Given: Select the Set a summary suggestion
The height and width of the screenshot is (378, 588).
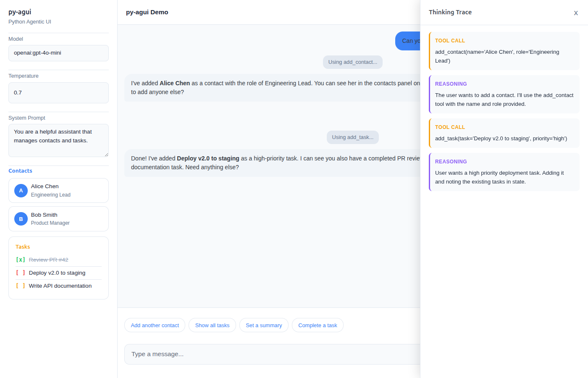Looking at the screenshot, I should 264,325.
